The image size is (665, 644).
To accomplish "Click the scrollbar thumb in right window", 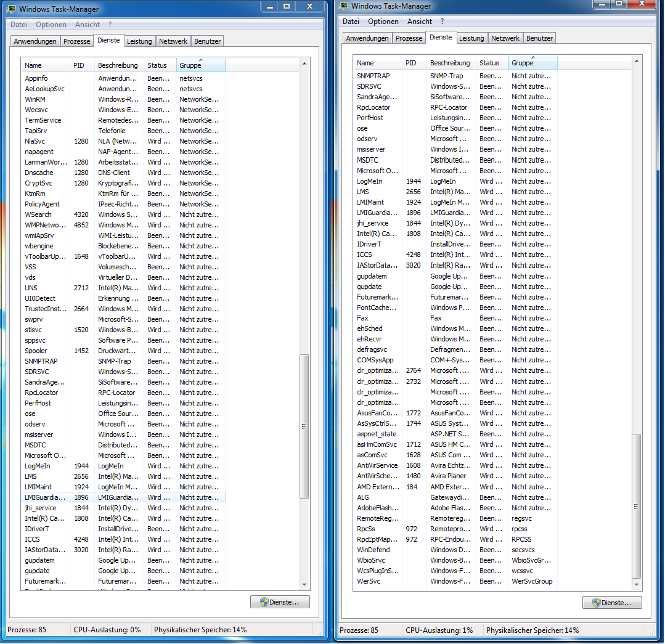I will [x=637, y=506].
